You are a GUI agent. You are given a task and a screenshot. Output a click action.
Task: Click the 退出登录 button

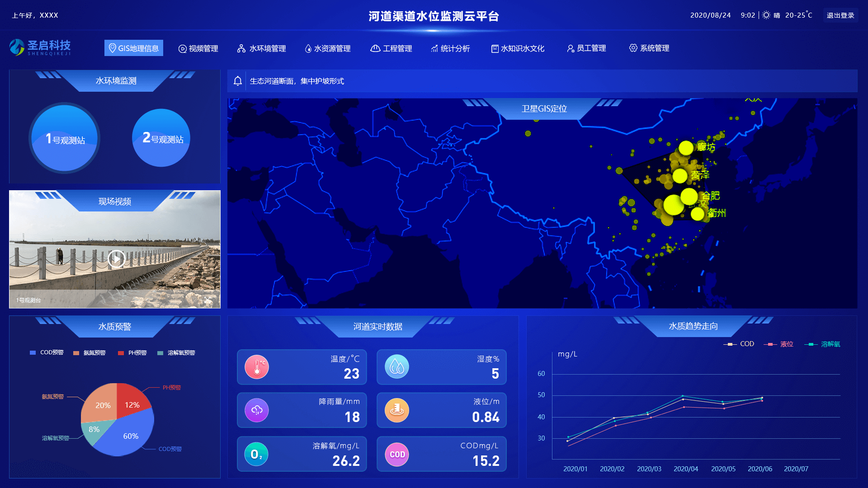[840, 15]
